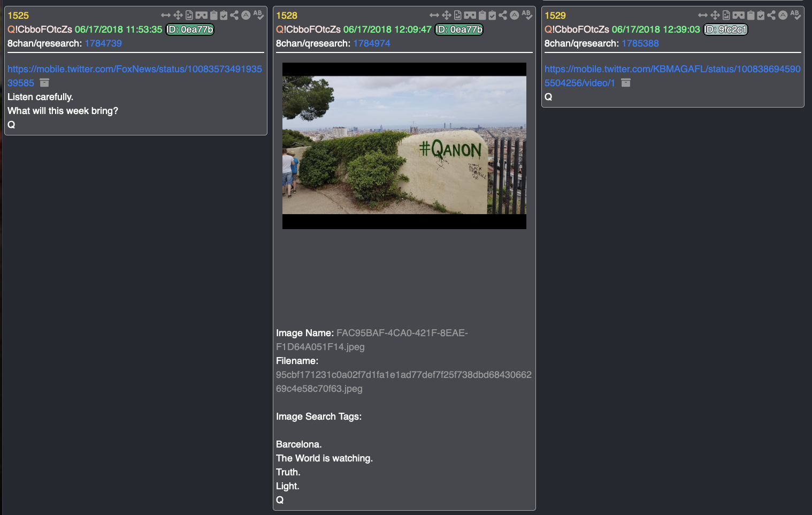Click the circled triangle icon on post 1529

coord(783,16)
